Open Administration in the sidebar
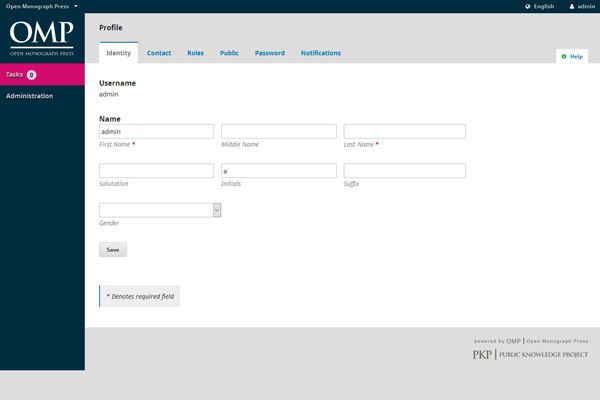This screenshot has width=600, height=400. (30, 96)
